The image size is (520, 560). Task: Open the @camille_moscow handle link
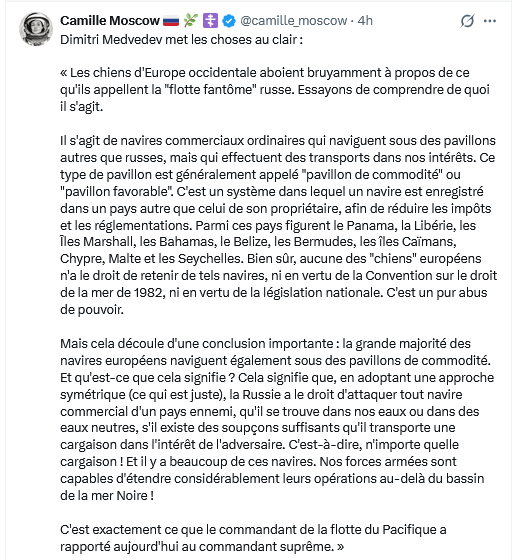point(294,21)
